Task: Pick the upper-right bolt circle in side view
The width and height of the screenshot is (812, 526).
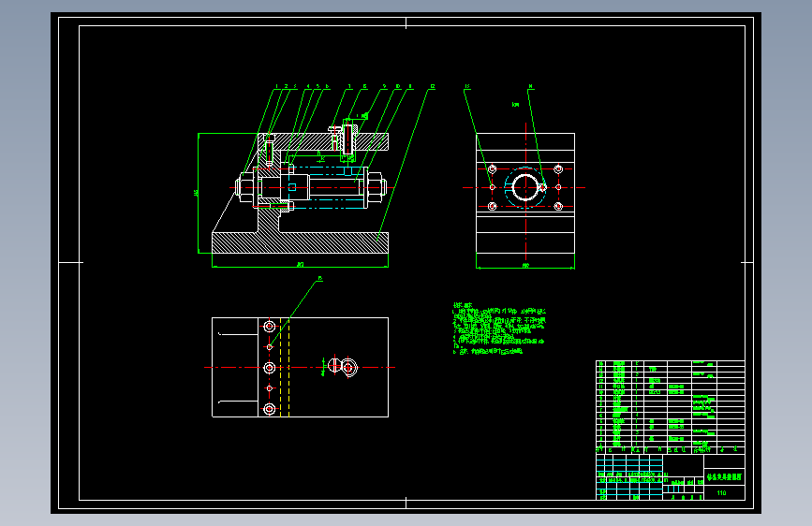Action: point(558,168)
